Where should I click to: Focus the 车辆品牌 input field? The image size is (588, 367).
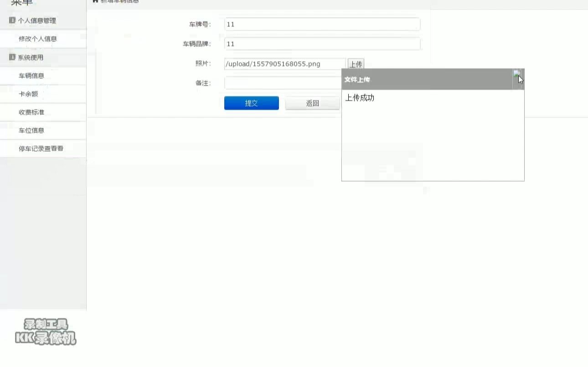[x=322, y=44]
